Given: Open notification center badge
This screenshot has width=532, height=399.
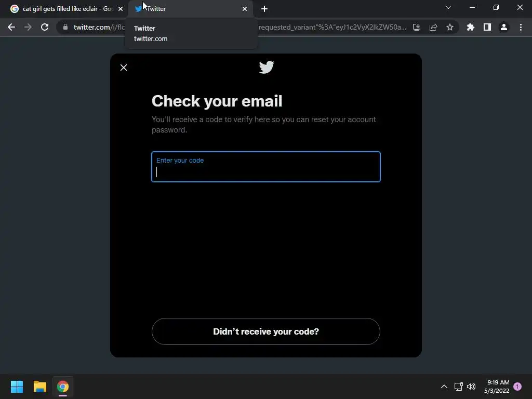Looking at the screenshot, I should click(x=517, y=387).
